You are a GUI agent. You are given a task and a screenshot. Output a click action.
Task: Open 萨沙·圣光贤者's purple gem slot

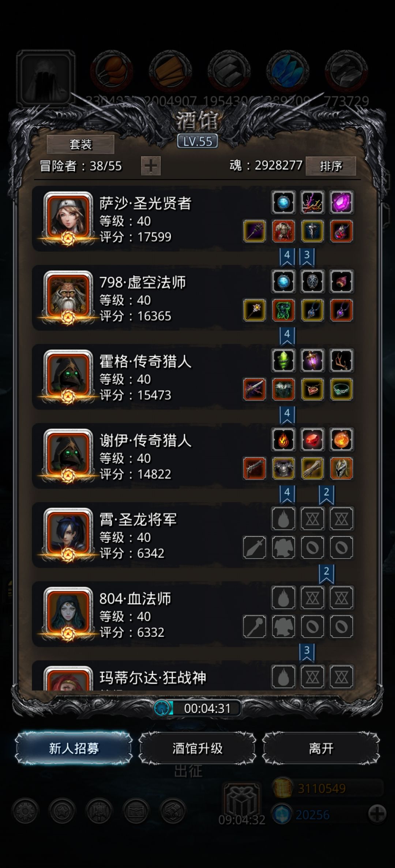pyautogui.click(x=341, y=202)
